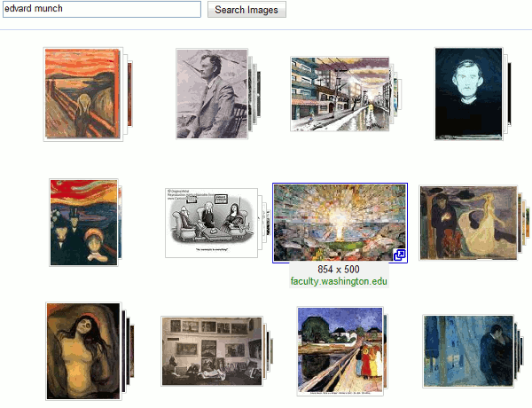The image size is (532, 408).
Task: Open the blue Kiss by the Window painting
Action: tap(468, 351)
